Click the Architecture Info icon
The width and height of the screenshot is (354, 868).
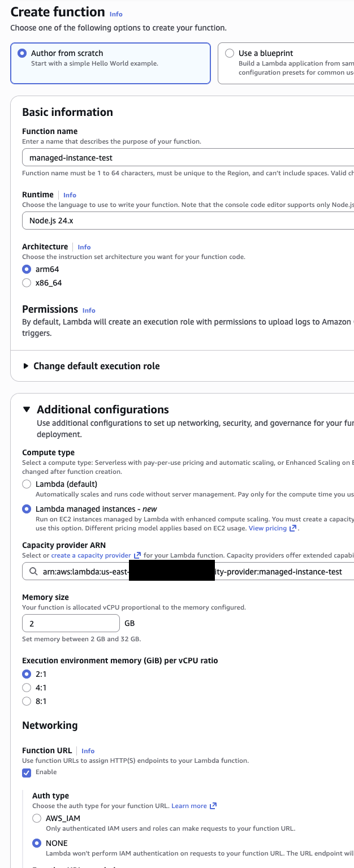tap(84, 247)
